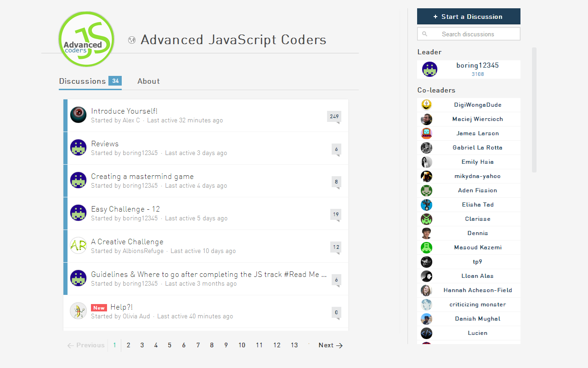The image size is (588, 368).
Task: Open criticizing monster's profile name
Action: click(x=478, y=305)
